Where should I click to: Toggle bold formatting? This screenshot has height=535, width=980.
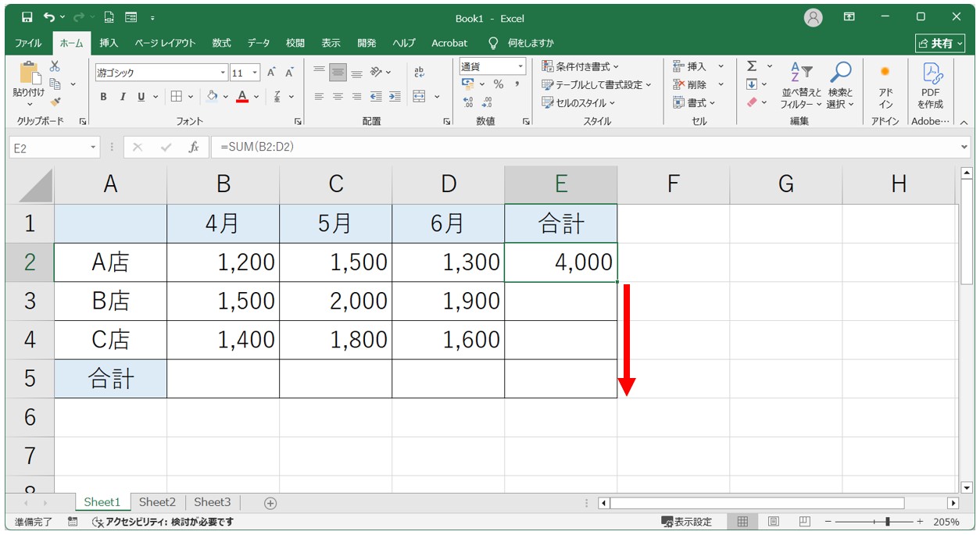(104, 97)
